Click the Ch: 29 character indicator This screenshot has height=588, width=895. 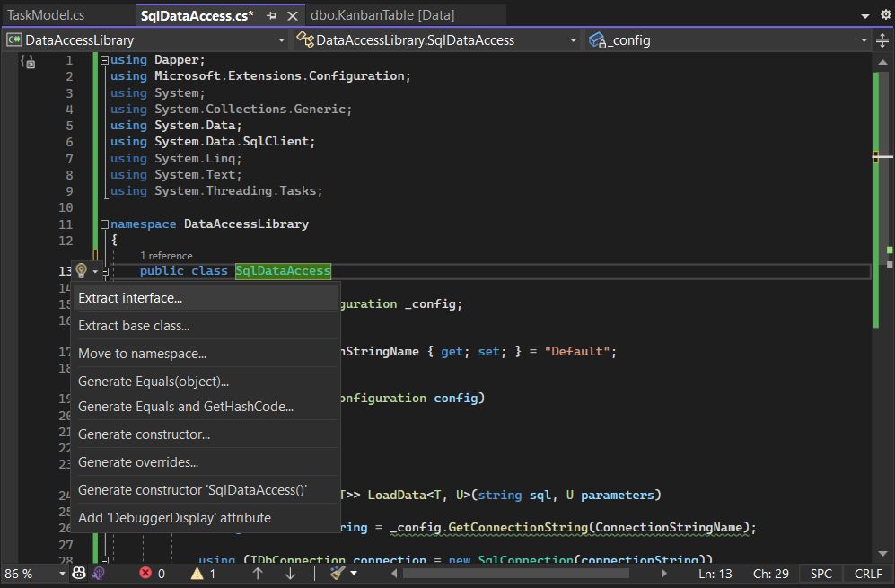click(x=771, y=574)
